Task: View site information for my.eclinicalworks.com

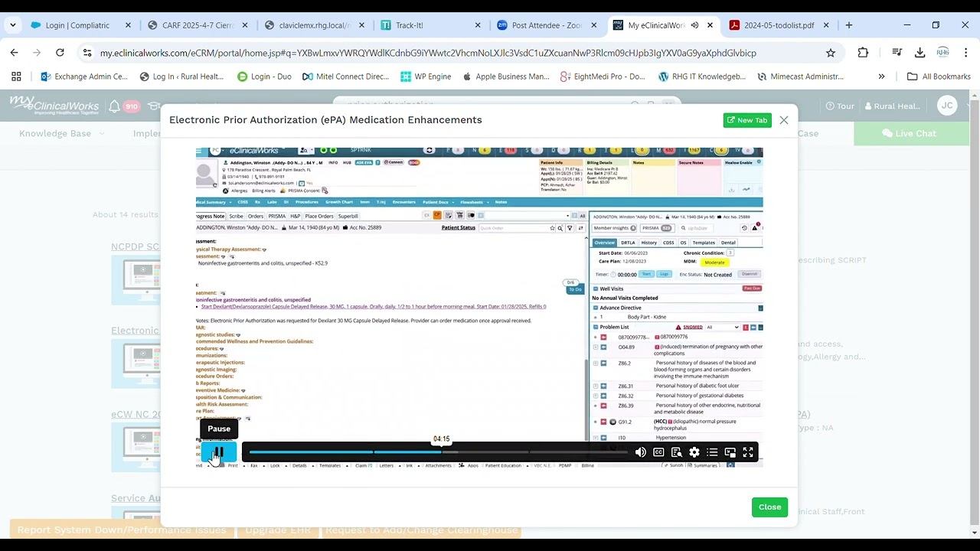Action: (87, 53)
